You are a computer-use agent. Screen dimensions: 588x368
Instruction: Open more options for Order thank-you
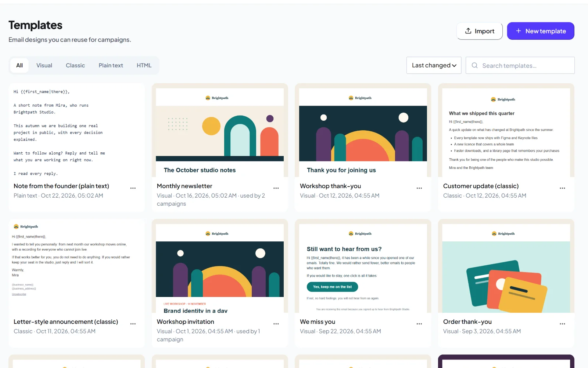(562, 324)
